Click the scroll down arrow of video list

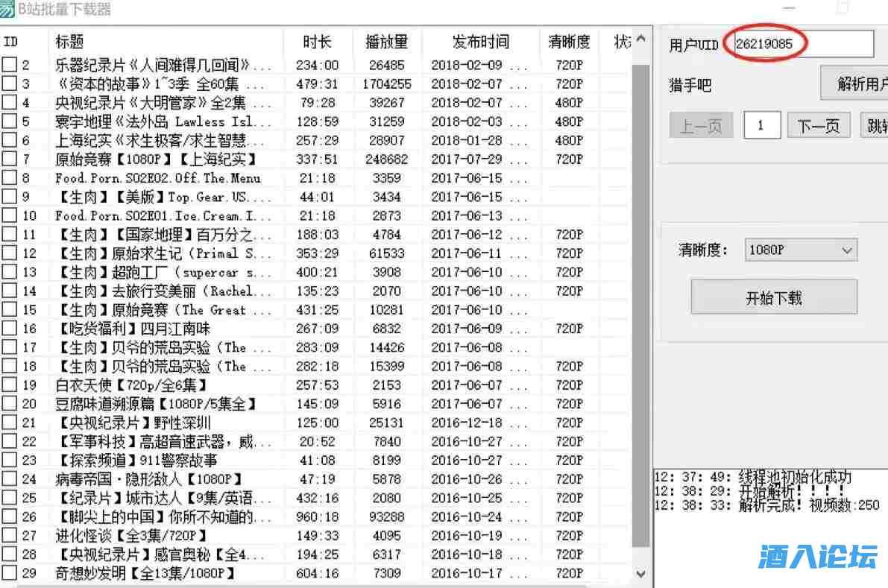(x=640, y=573)
